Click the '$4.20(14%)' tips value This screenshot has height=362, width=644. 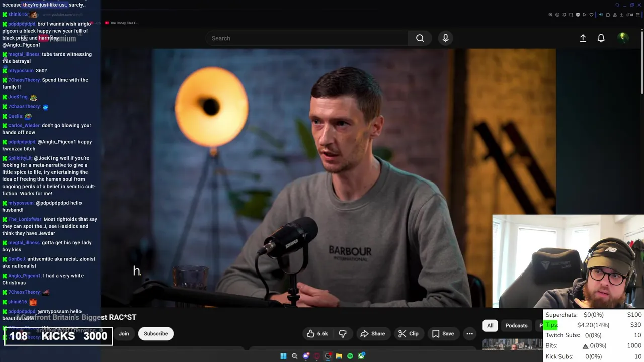[593, 325]
